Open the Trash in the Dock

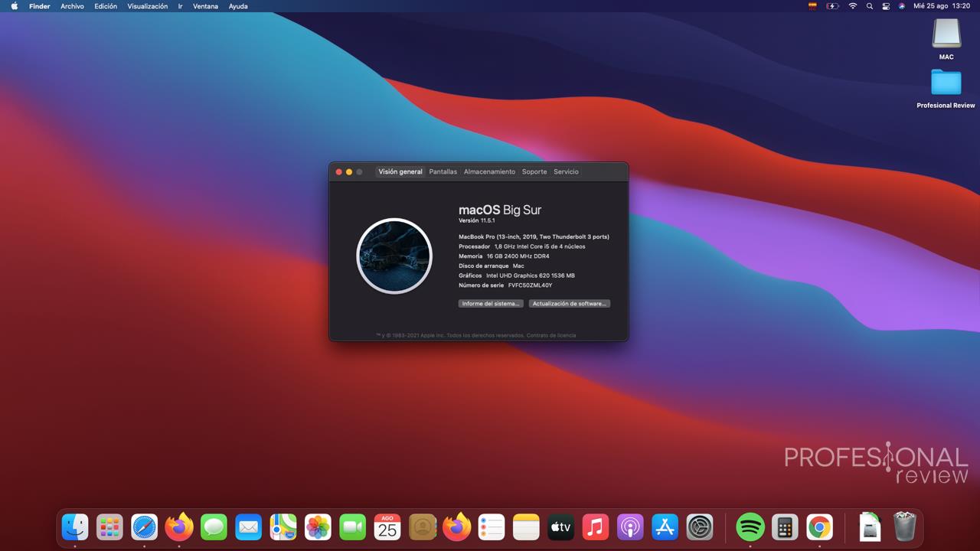tap(905, 527)
